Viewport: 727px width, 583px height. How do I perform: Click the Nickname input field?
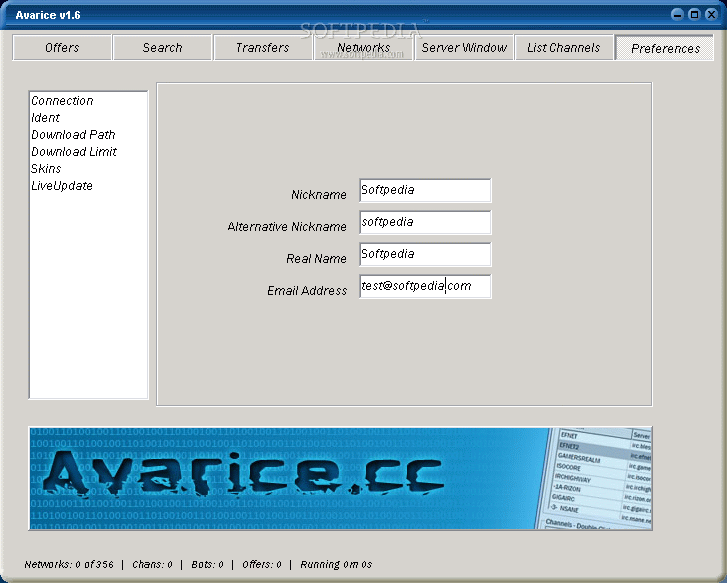[425, 190]
